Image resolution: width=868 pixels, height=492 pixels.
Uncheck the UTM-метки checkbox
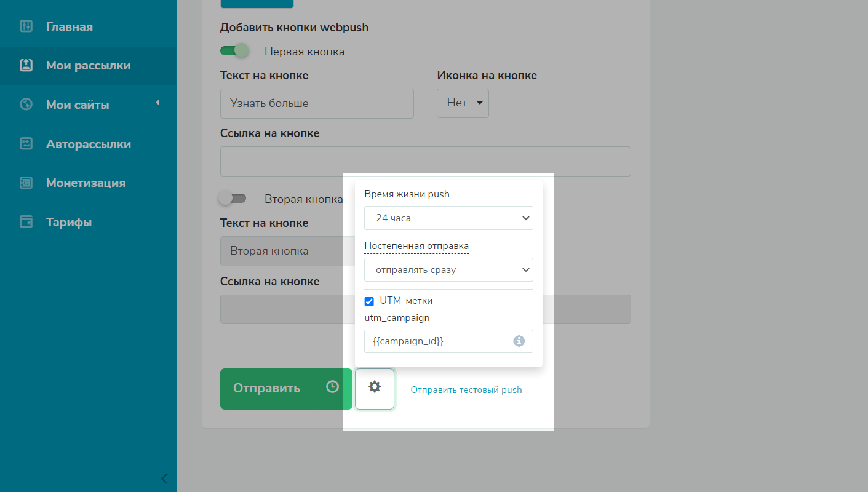[369, 301]
